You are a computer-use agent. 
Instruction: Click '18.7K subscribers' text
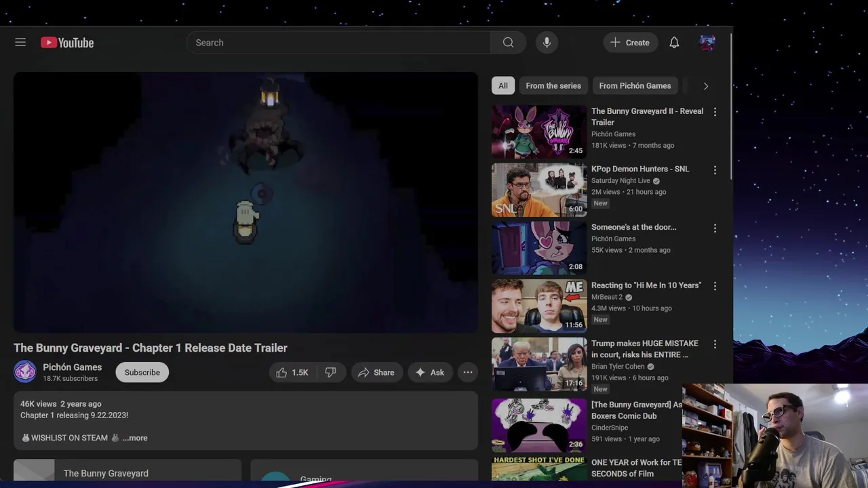point(71,379)
